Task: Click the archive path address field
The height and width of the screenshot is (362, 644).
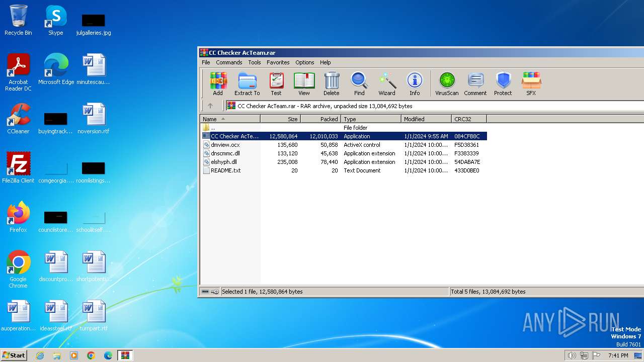Action: (x=435, y=106)
